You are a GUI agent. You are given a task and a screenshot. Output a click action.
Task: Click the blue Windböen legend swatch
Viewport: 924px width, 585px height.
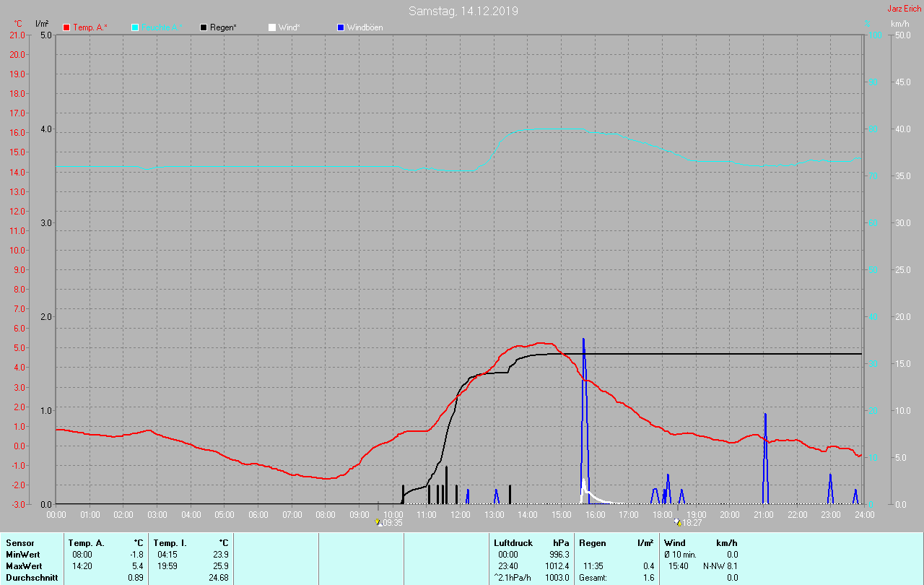(x=341, y=27)
